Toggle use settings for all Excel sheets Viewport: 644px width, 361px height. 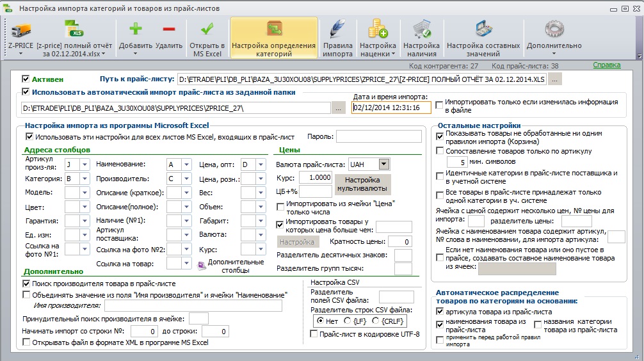click(x=29, y=136)
